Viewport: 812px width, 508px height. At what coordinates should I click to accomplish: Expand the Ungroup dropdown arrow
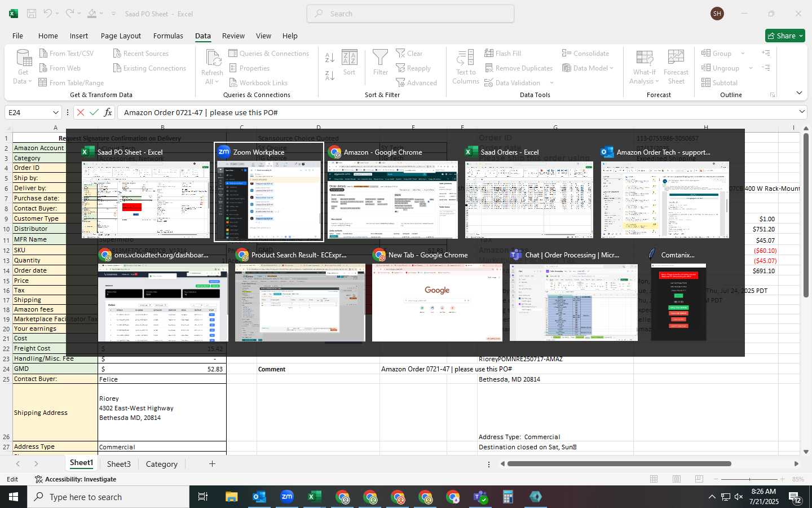(751, 68)
